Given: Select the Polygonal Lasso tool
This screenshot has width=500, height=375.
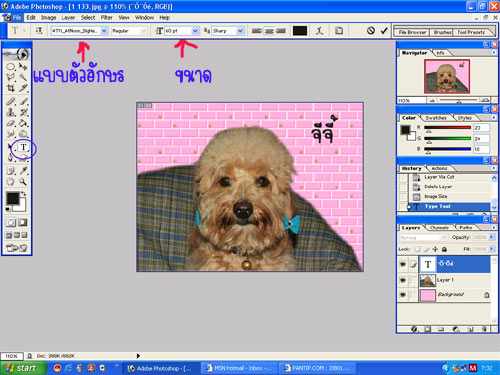Looking at the screenshot, I should pos(11,77).
